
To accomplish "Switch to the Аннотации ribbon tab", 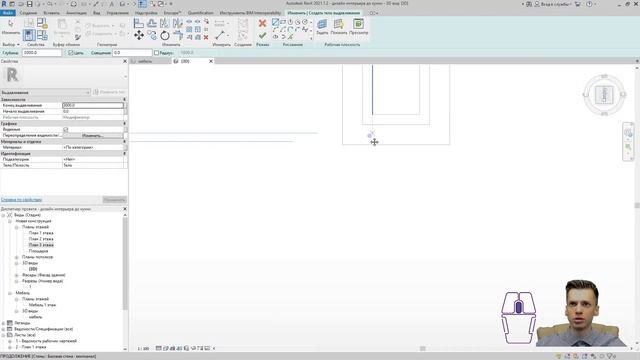I will 76,13.
